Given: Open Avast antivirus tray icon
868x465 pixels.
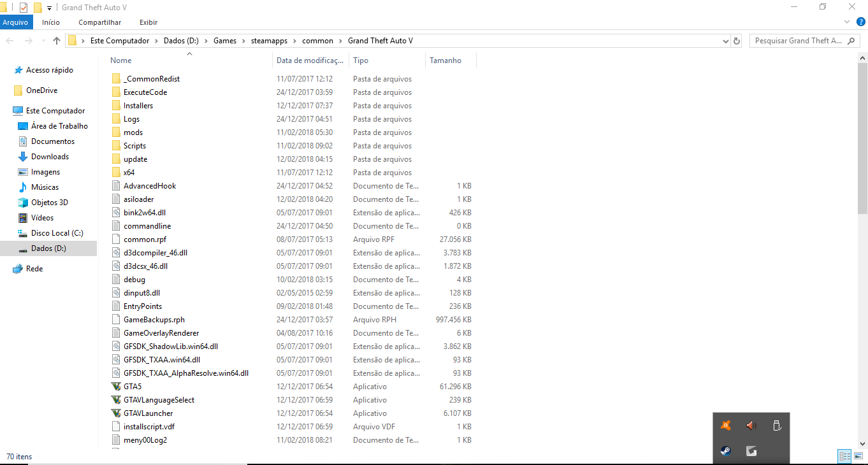Looking at the screenshot, I should (x=725, y=426).
